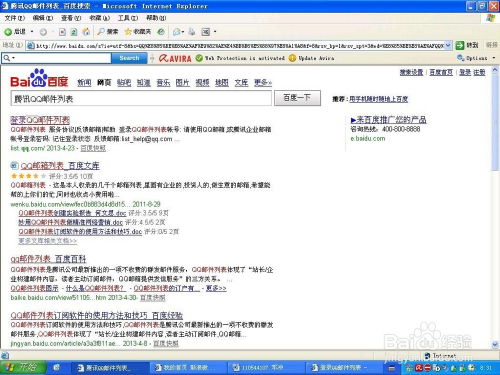This screenshot has width=500, height=375.
Task: Open the 编辑 (Edit) menu
Action: [43, 18]
